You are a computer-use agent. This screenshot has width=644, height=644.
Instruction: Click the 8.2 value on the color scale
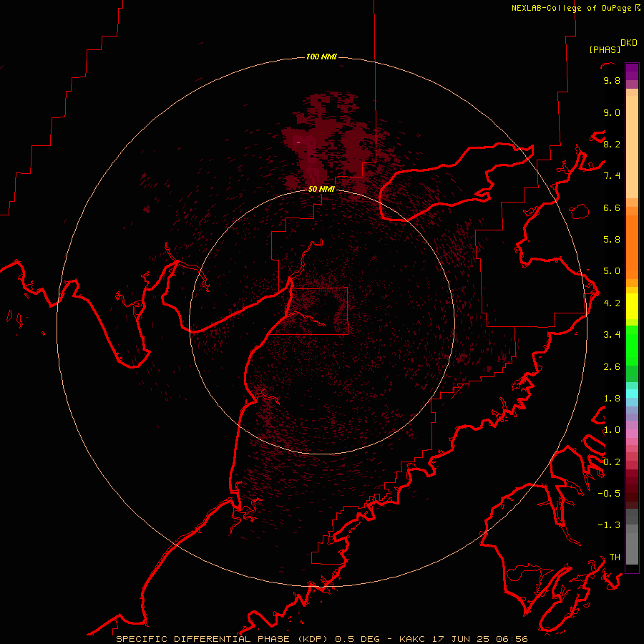point(612,145)
